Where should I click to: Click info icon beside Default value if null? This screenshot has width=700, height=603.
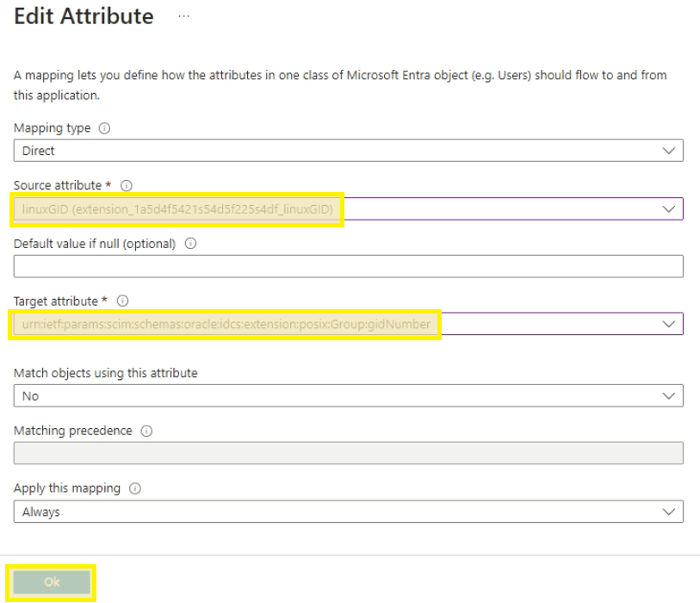(189, 244)
